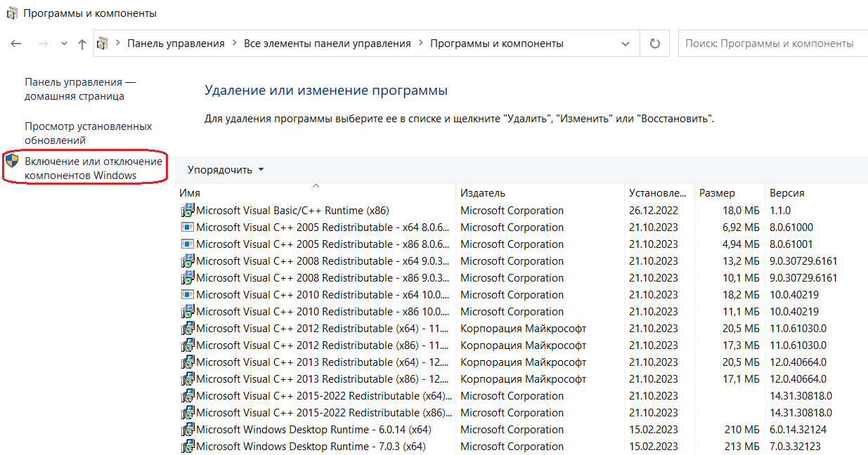Click the Forward navigation arrow

pyautogui.click(x=42, y=44)
